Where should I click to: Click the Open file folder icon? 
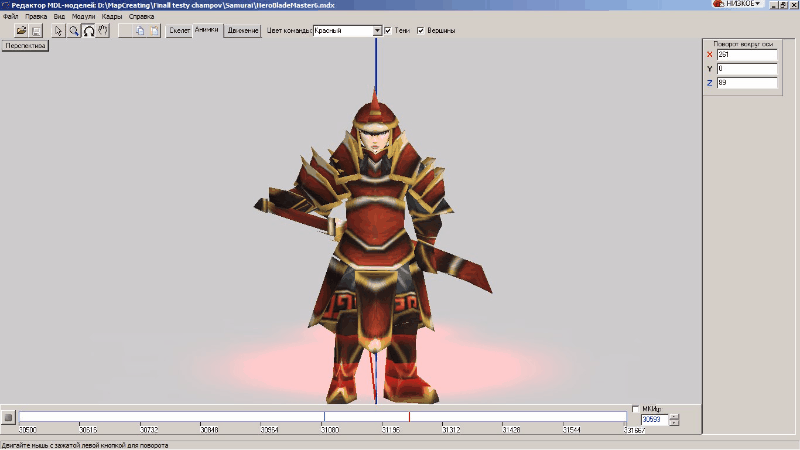(x=21, y=31)
